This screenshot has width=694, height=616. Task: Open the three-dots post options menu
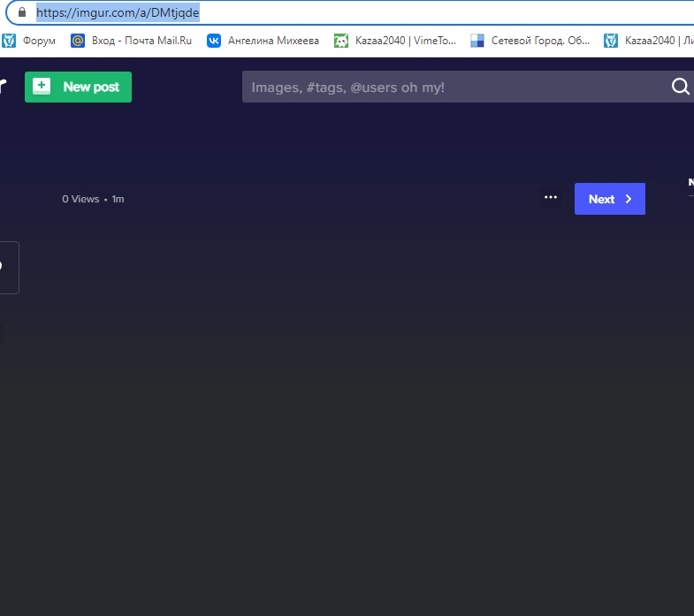[551, 198]
